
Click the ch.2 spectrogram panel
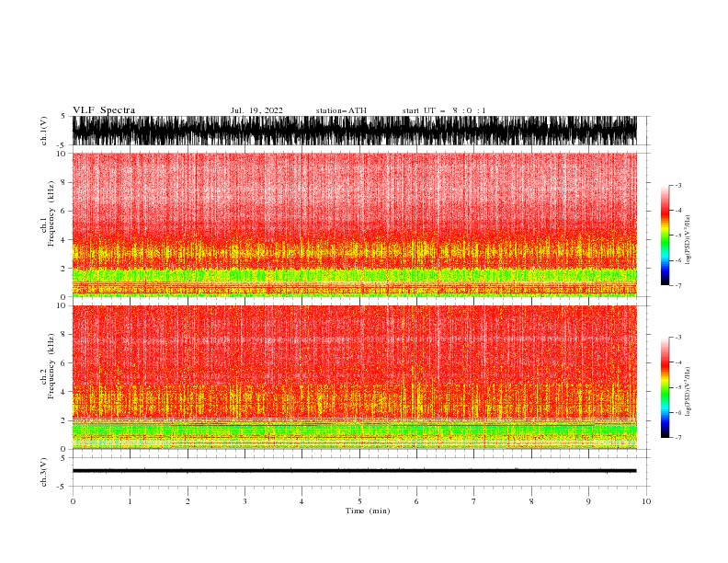point(355,377)
